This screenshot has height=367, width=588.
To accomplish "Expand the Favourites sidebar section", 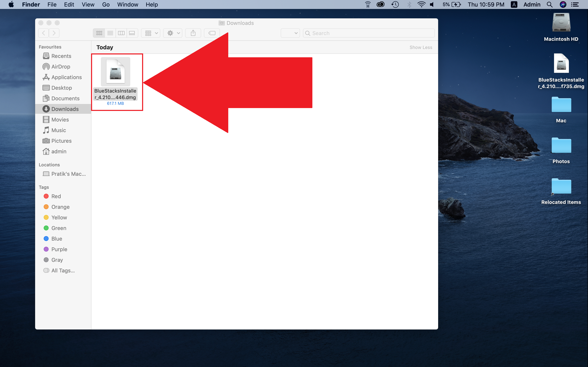I will click(50, 46).
